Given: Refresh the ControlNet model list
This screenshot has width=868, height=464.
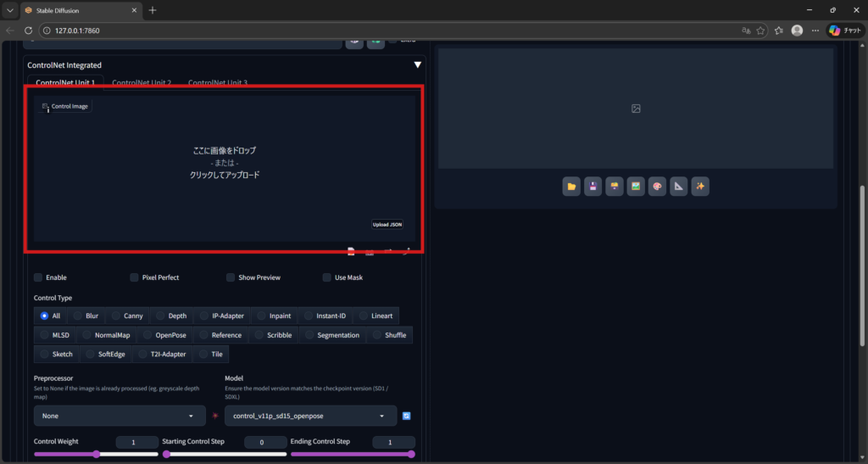Looking at the screenshot, I should 407,416.
